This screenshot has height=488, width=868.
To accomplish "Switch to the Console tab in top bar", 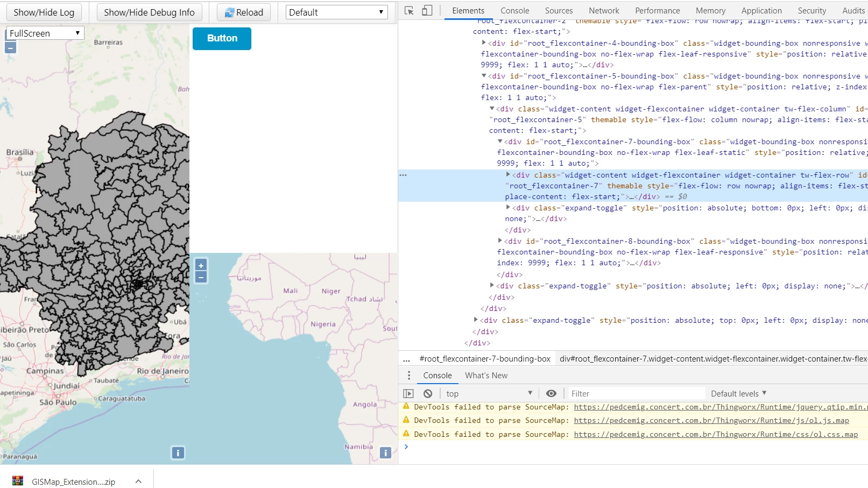I will click(514, 11).
